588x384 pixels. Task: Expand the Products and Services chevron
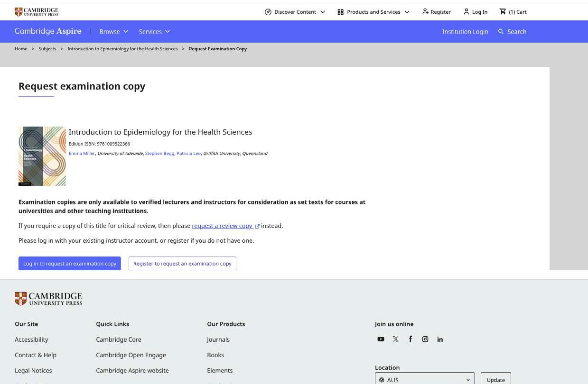point(407,12)
